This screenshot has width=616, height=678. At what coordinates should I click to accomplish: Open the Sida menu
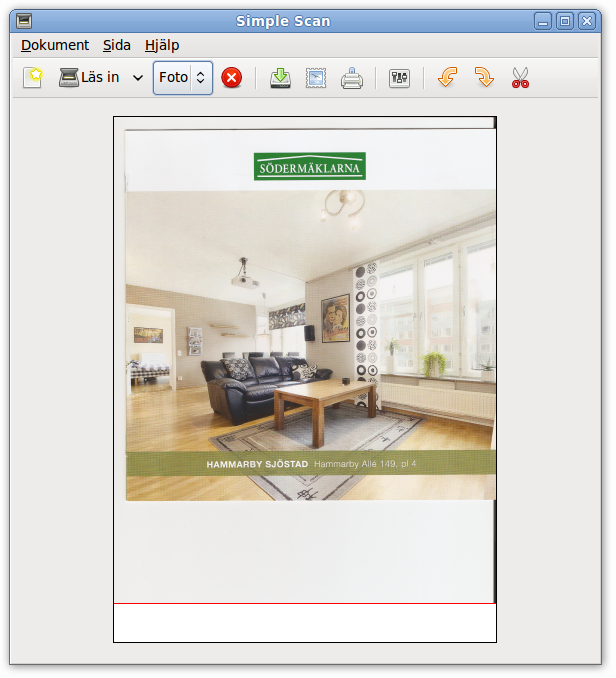[x=117, y=45]
